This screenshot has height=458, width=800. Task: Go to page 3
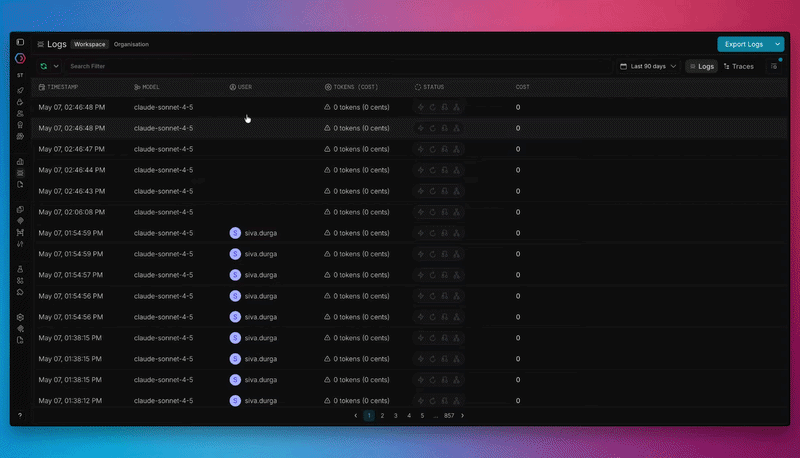395,416
